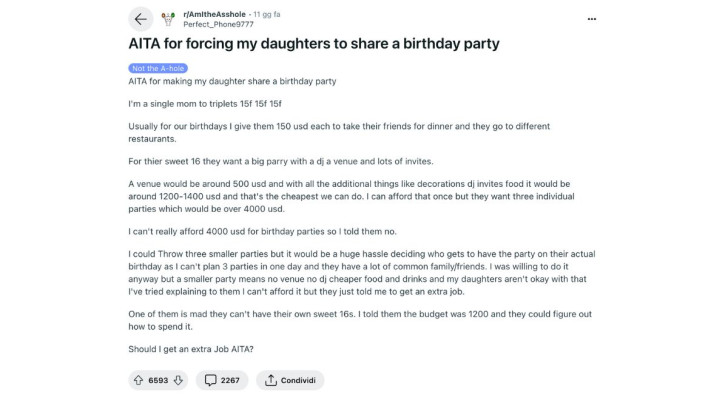Viewport: 728px width, 400px height.
Task: Click the "Should I get an extra Job AITA?" line
Action: pyautogui.click(x=191, y=346)
